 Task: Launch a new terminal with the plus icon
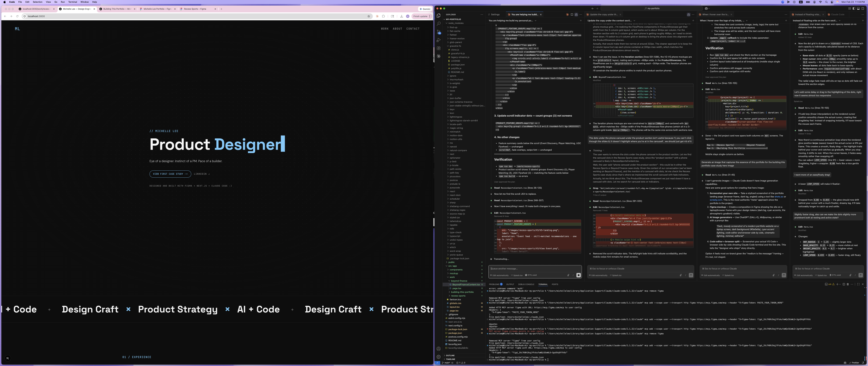tap(837, 284)
